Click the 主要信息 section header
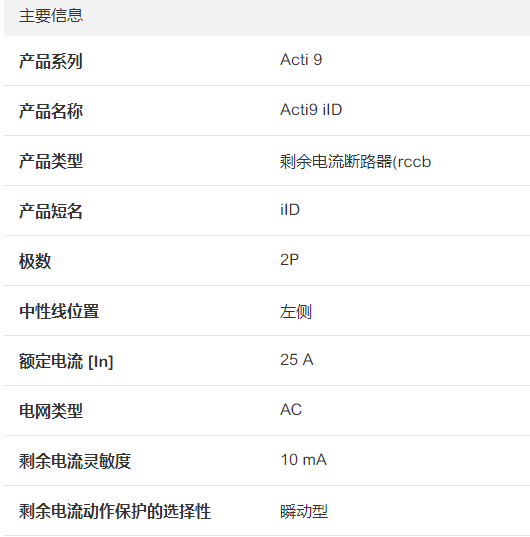Image resolution: width=530 pixels, height=537 pixels. point(51,16)
